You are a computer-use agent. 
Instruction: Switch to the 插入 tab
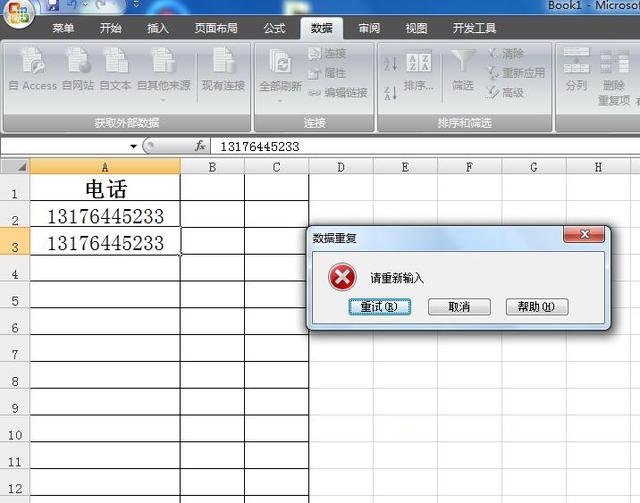pyautogui.click(x=158, y=28)
